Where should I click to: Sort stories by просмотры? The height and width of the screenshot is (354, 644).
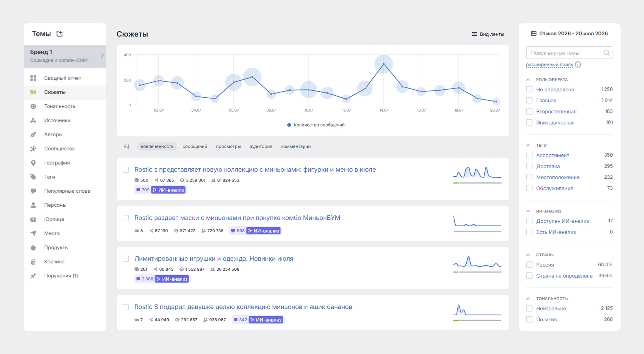[228, 146]
